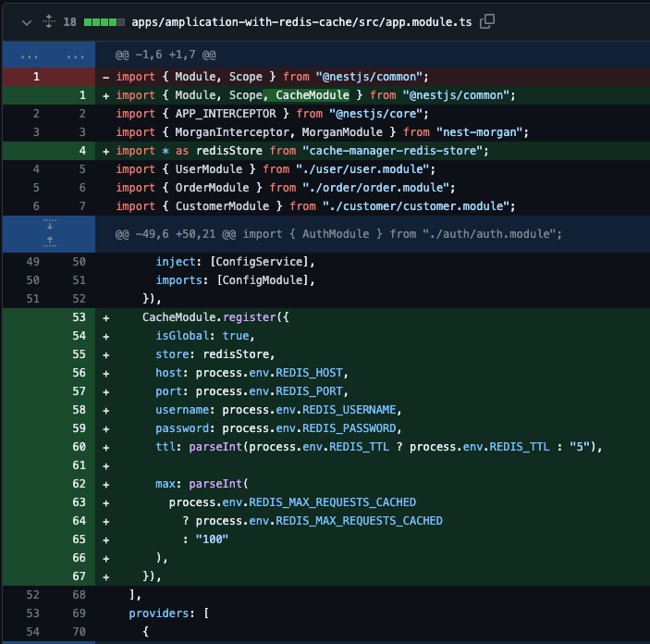This screenshot has width=650, height=644.
Task: Select the '@@ -1,6 +1,7 @@' hunk header
Action: point(166,55)
